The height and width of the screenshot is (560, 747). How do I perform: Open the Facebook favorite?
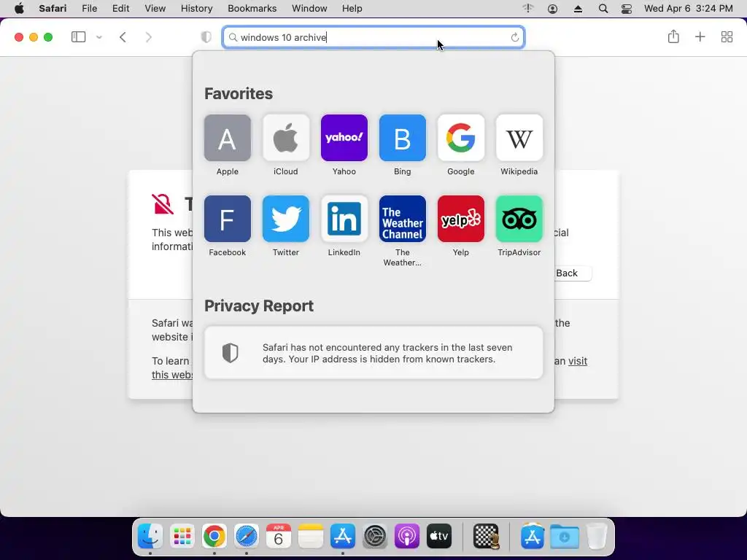228,219
